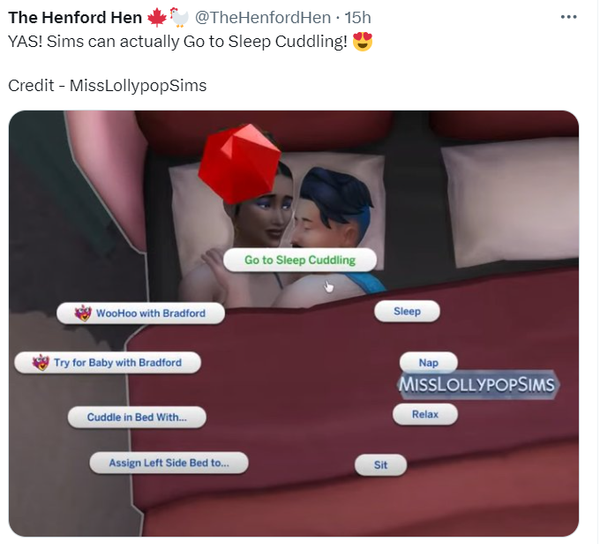Click the MissLollypopSims watermark
Viewport: 600px width, 544px height.
[x=477, y=385]
